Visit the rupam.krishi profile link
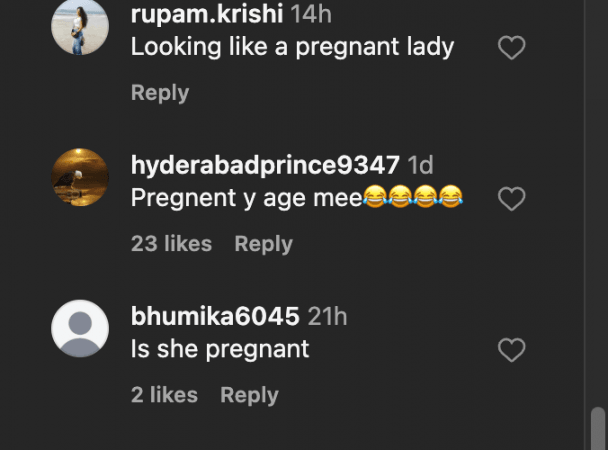This screenshot has width=608, height=450. [207, 14]
